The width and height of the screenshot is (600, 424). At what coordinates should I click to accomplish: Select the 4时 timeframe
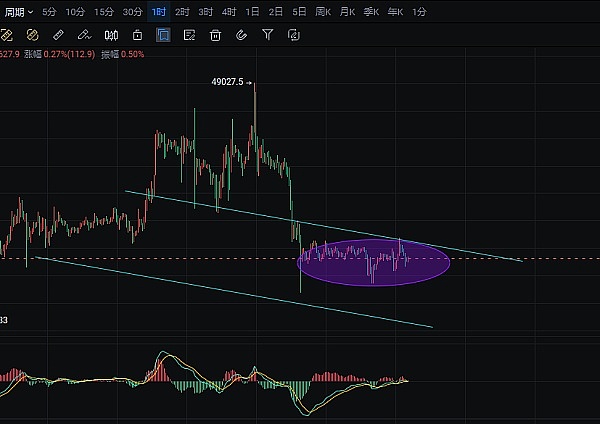pos(229,12)
